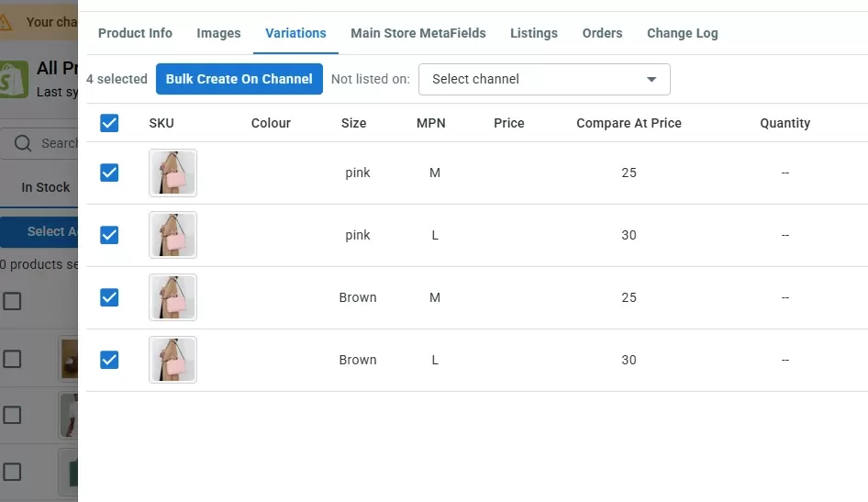Image resolution: width=868 pixels, height=502 pixels.
Task: Open the Product Info tab
Action: (135, 33)
